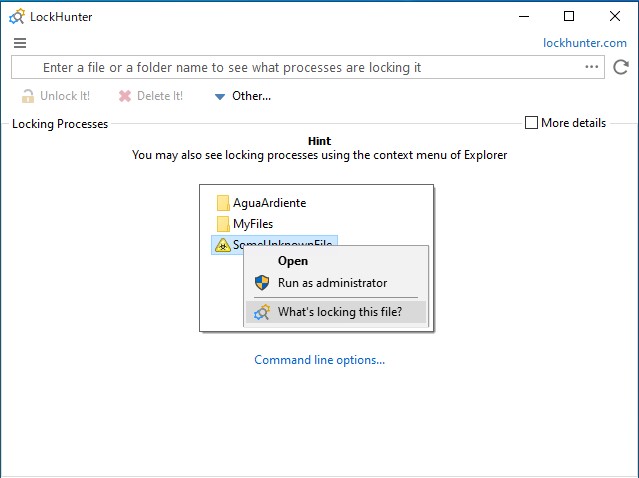Open Command line options link
Viewport: 639px width, 478px height.
pyautogui.click(x=320, y=360)
